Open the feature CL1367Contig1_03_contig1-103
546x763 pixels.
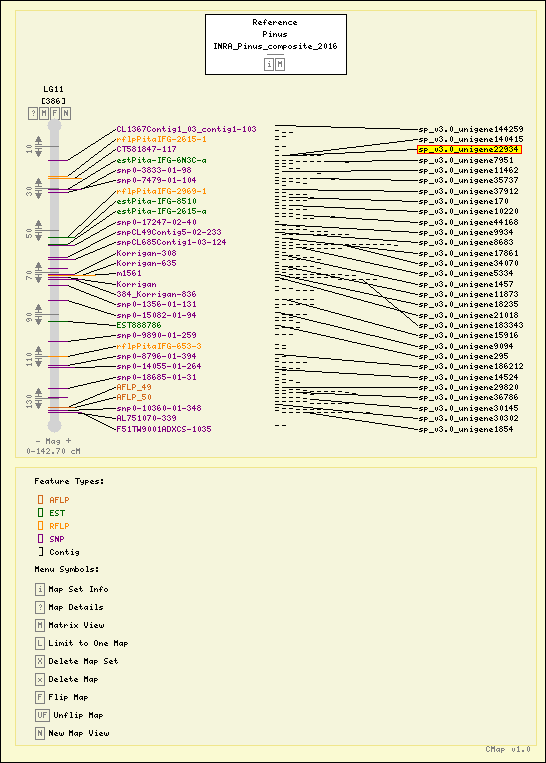(x=186, y=129)
